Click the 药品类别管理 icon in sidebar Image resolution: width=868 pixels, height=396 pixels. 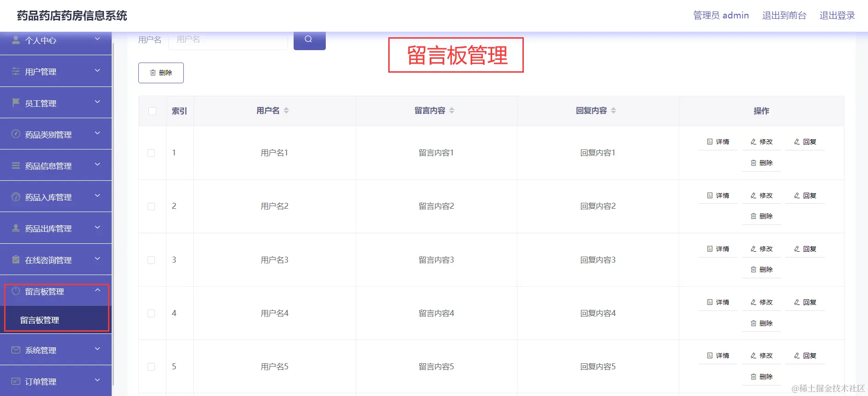click(16, 134)
